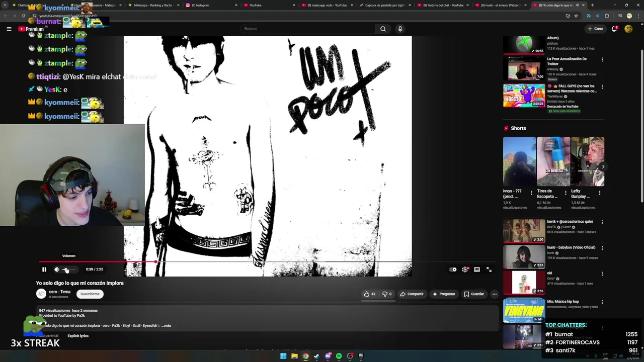
Task: Switch to matecapp vods - YouTube tab
Action: (x=327, y=5)
